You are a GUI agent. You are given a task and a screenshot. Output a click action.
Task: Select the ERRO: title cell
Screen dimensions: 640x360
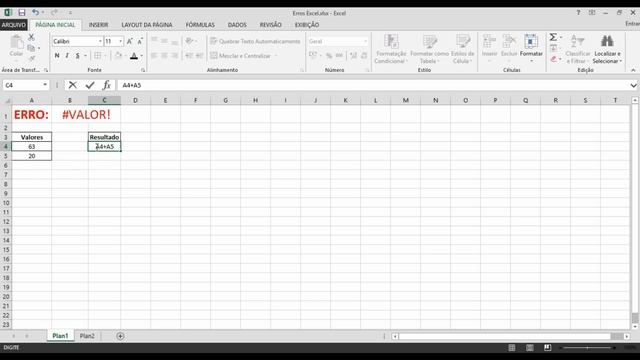(31, 115)
